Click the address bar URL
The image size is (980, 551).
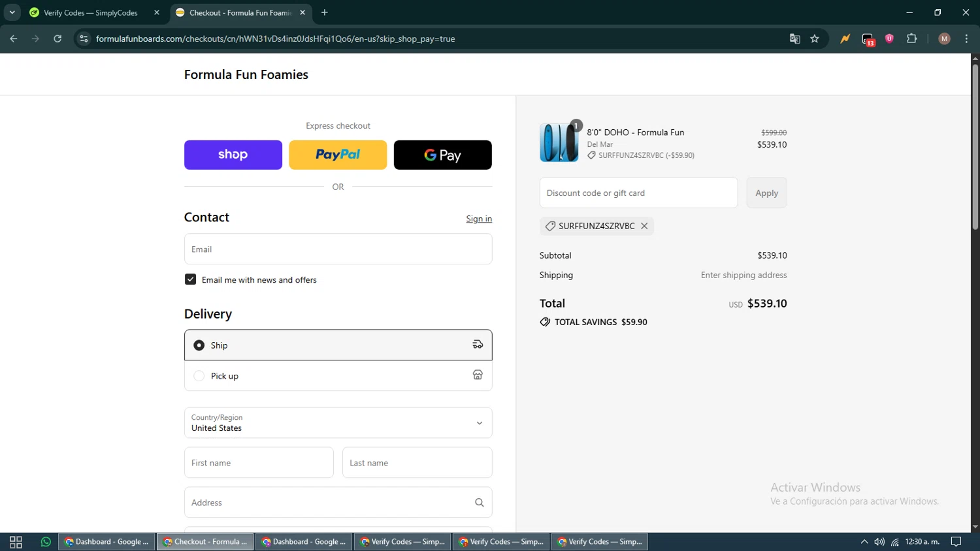[275, 39]
